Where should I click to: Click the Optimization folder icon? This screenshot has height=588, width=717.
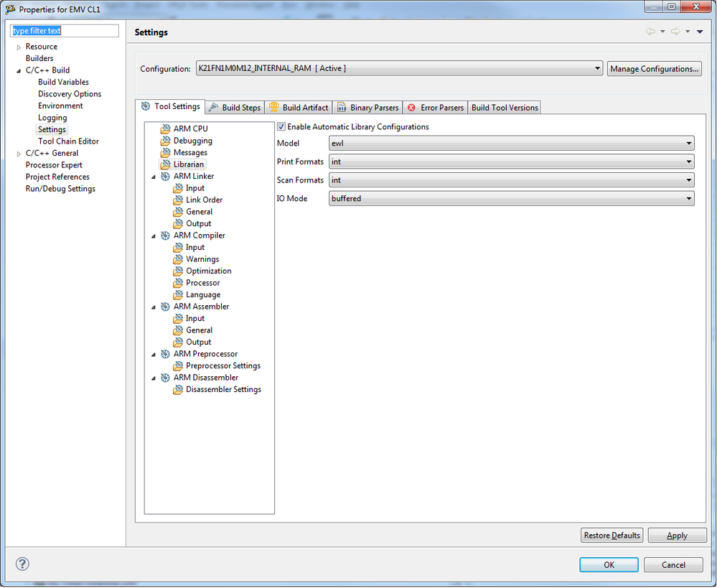coord(178,271)
